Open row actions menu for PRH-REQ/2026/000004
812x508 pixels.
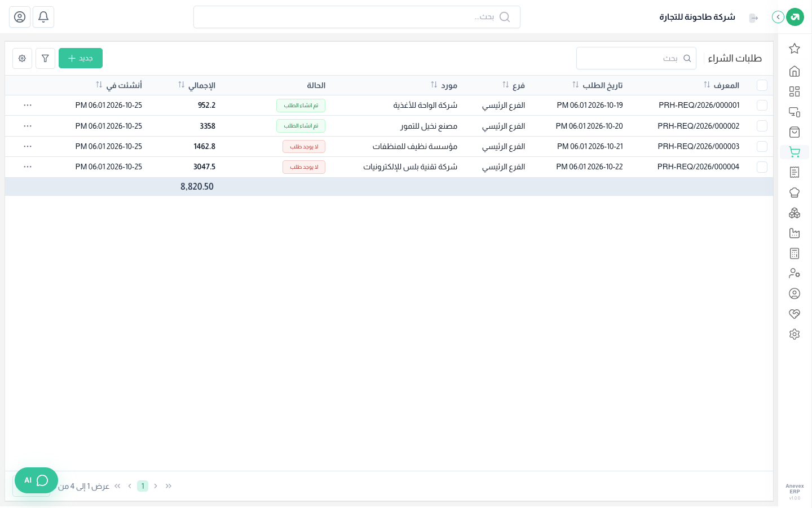click(28, 167)
